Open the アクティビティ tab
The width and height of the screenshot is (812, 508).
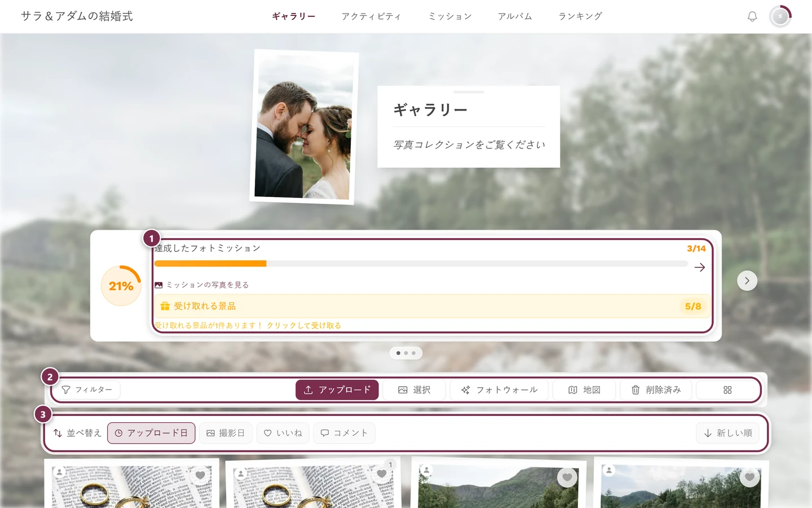click(372, 16)
